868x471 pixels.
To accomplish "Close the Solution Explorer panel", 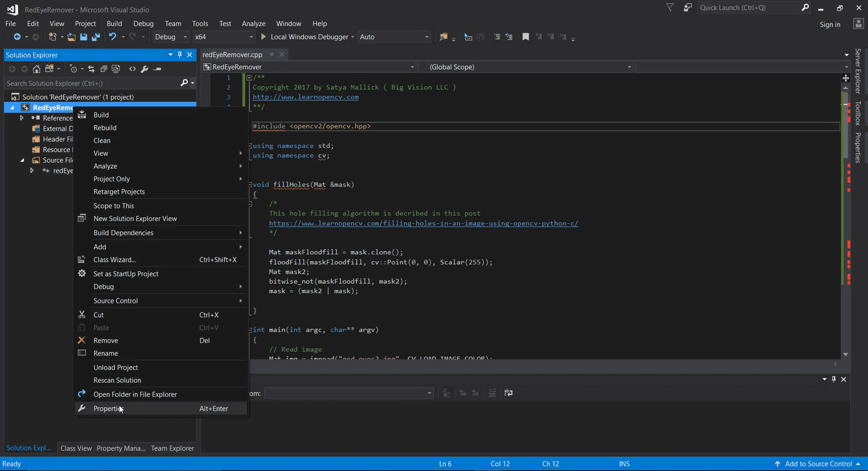I will click(x=190, y=55).
